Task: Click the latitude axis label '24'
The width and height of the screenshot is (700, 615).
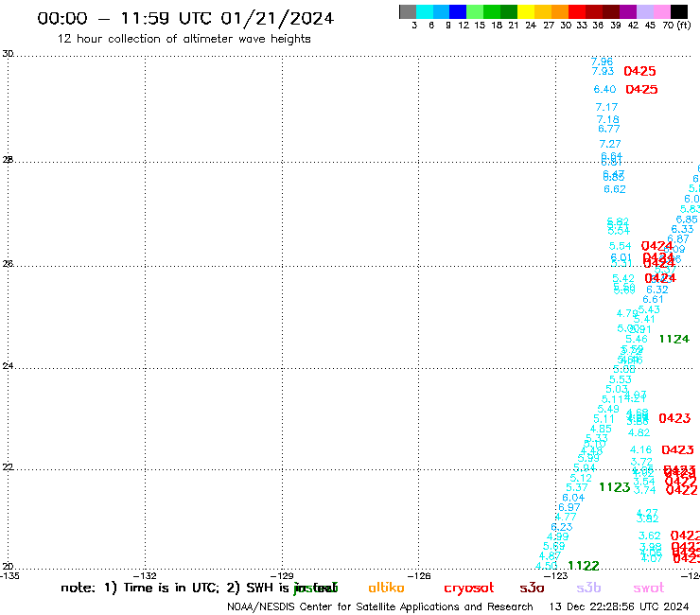Action: pos(8,366)
